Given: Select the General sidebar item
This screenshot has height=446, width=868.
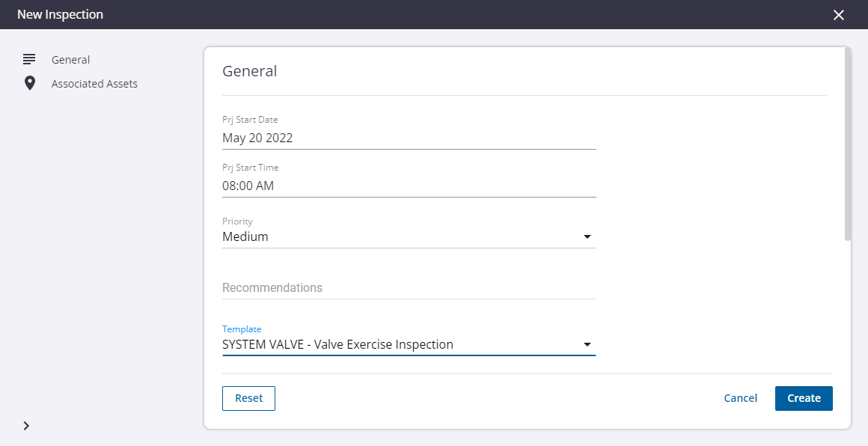Looking at the screenshot, I should point(70,60).
